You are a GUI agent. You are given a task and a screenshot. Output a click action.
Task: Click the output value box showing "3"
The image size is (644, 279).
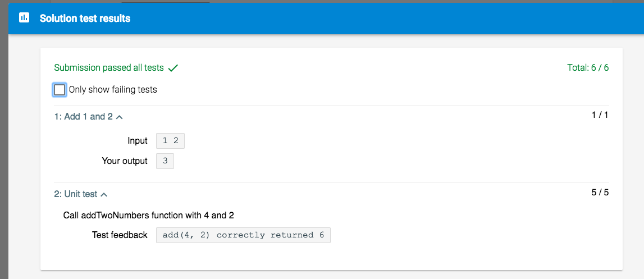point(165,161)
